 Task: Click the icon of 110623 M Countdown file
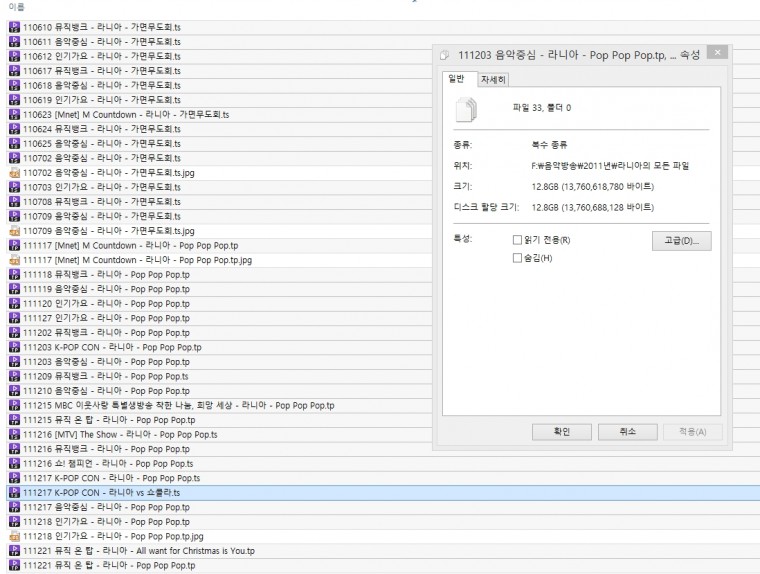point(15,114)
